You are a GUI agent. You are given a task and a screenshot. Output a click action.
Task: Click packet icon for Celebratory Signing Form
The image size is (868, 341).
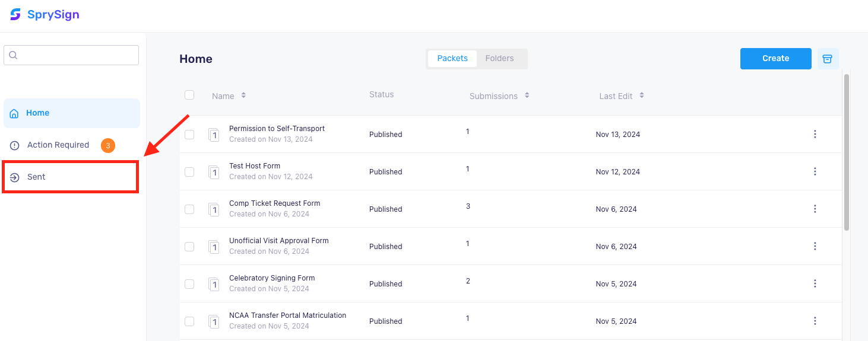point(214,284)
